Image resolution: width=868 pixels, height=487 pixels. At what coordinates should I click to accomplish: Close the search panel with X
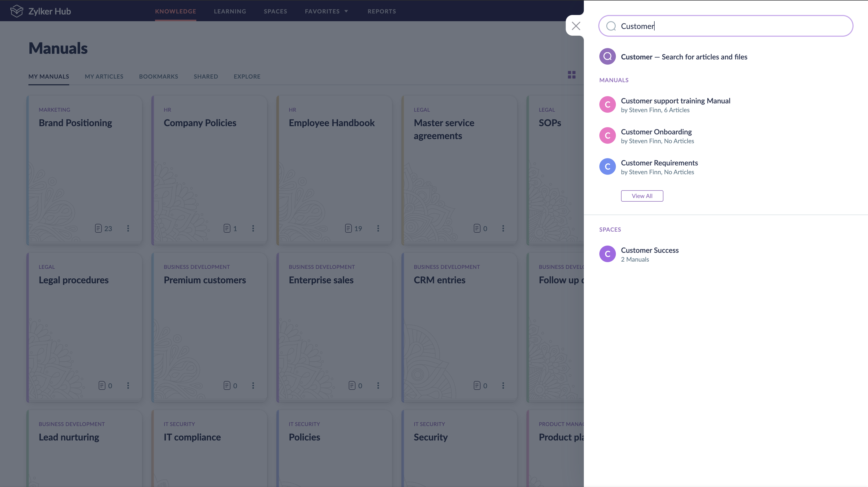576,26
